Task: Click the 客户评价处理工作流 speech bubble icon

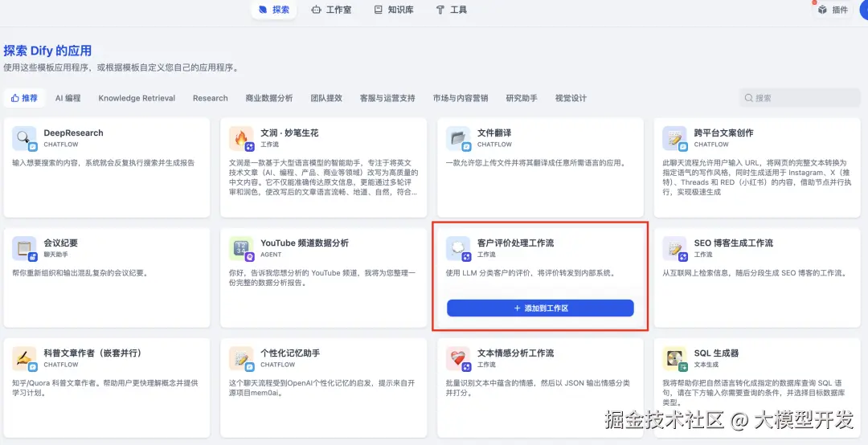Action: point(458,248)
